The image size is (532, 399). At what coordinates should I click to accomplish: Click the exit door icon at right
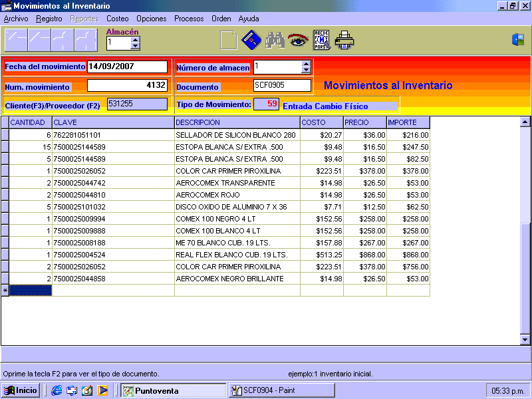click(518, 40)
